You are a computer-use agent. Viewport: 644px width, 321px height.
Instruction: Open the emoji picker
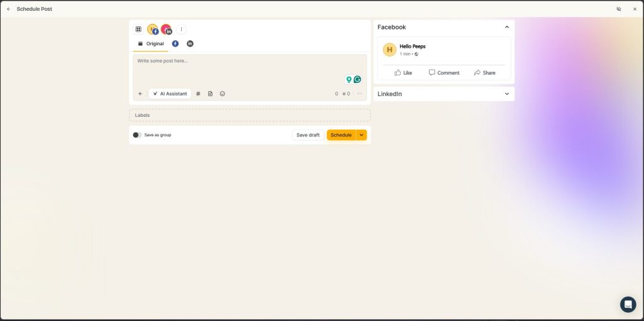click(222, 94)
